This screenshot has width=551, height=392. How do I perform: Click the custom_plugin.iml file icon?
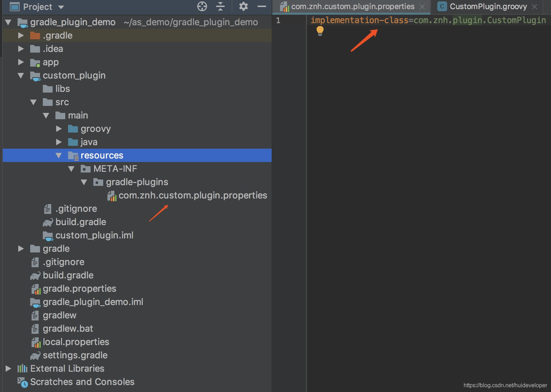pos(48,236)
